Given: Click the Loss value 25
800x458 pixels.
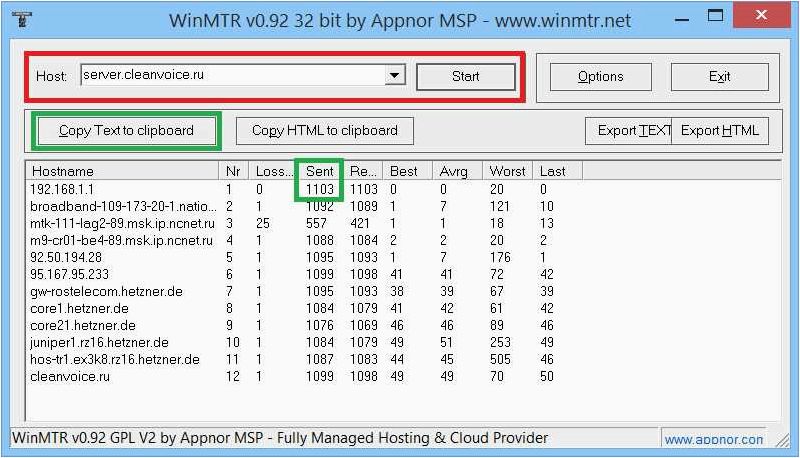Looking at the screenshot, I should click(x=263, y=223).
